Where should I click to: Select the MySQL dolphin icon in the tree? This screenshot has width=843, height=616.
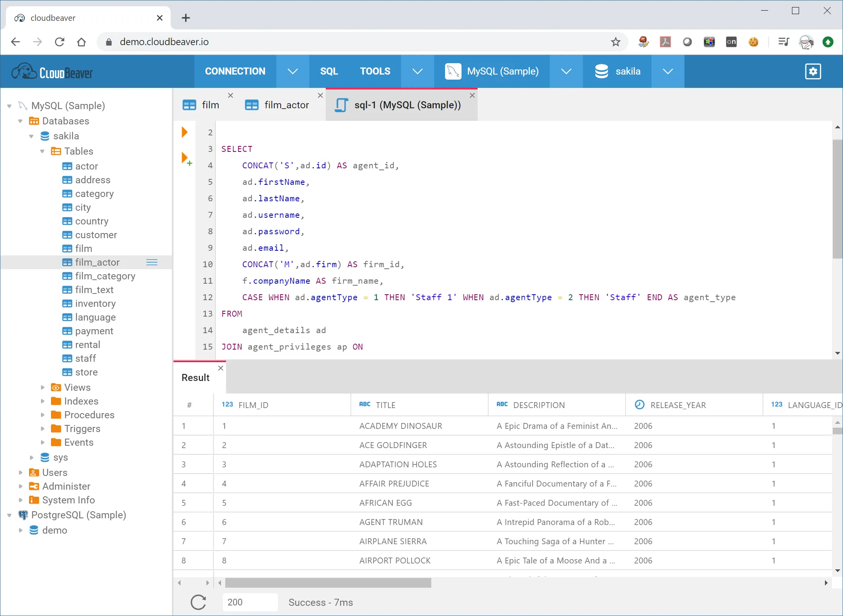23,106
